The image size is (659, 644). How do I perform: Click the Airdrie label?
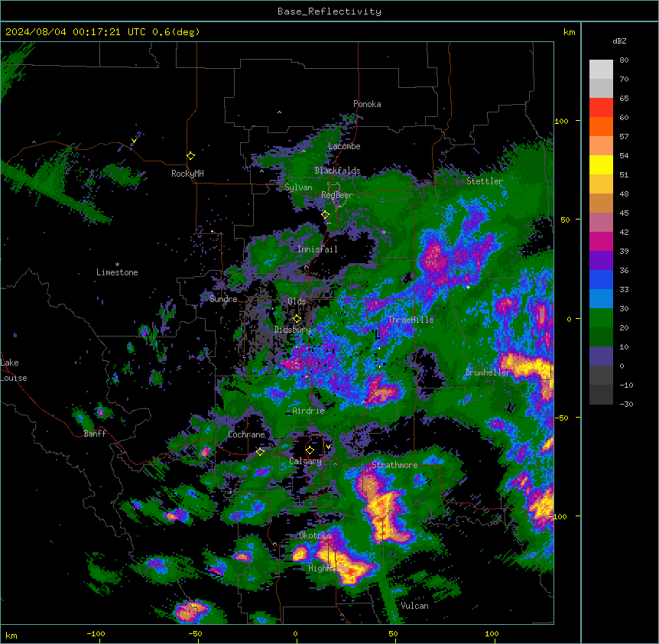[308, 411]
